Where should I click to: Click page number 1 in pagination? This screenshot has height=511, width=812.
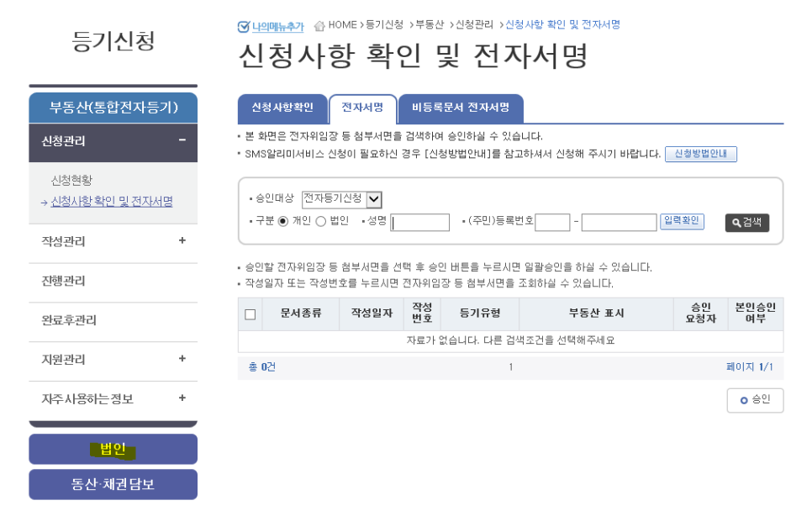(510, 367)
